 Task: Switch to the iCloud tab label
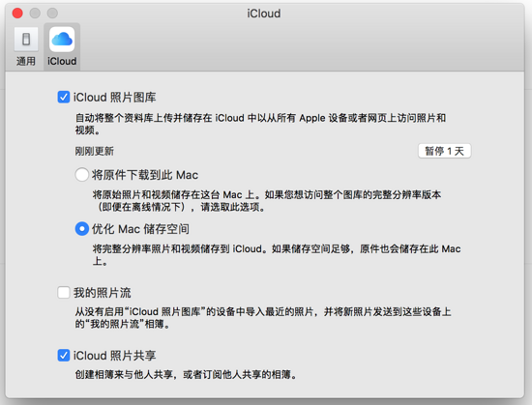click(62, 61)
